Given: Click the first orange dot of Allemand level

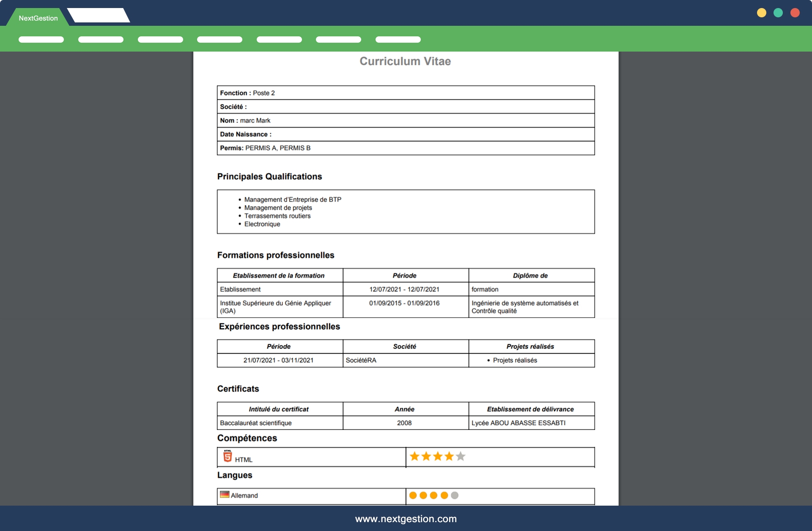Looking at the screenshot, I should [413, 495].
